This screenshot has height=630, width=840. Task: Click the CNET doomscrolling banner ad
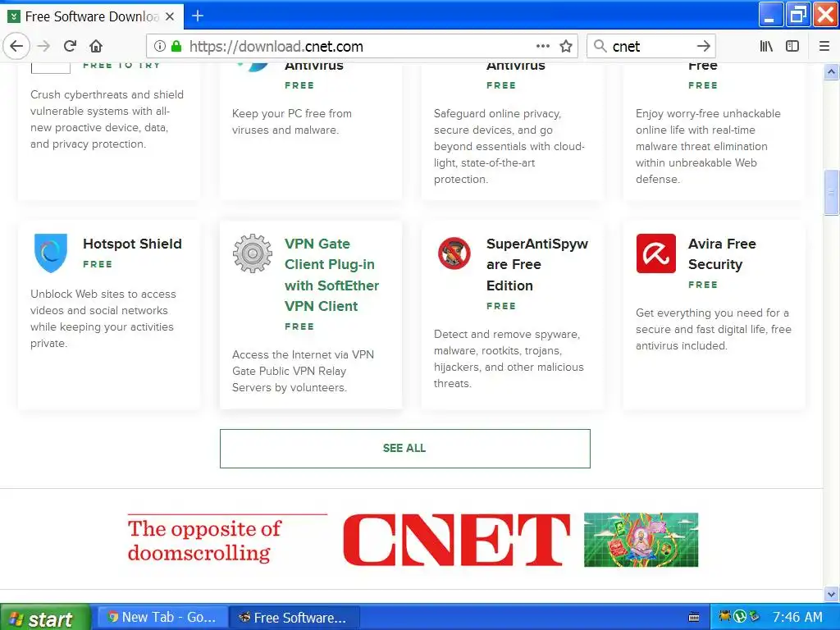coord(413,540)
